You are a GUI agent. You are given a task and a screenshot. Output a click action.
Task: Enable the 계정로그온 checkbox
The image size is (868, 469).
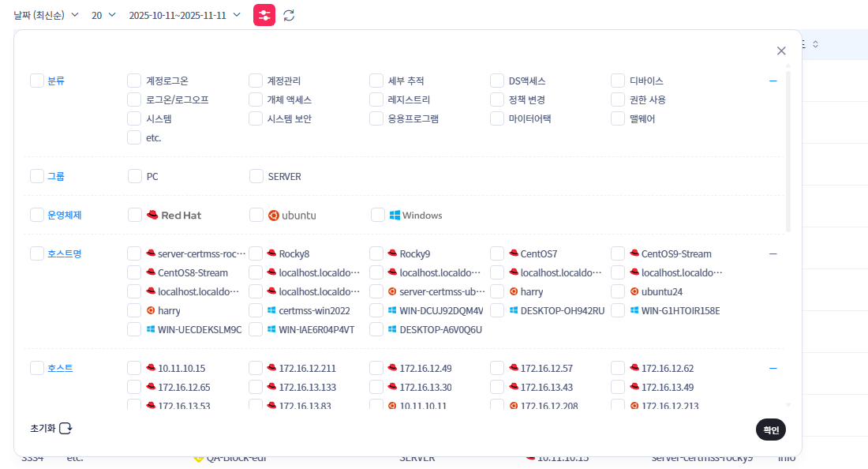[134, 81]
